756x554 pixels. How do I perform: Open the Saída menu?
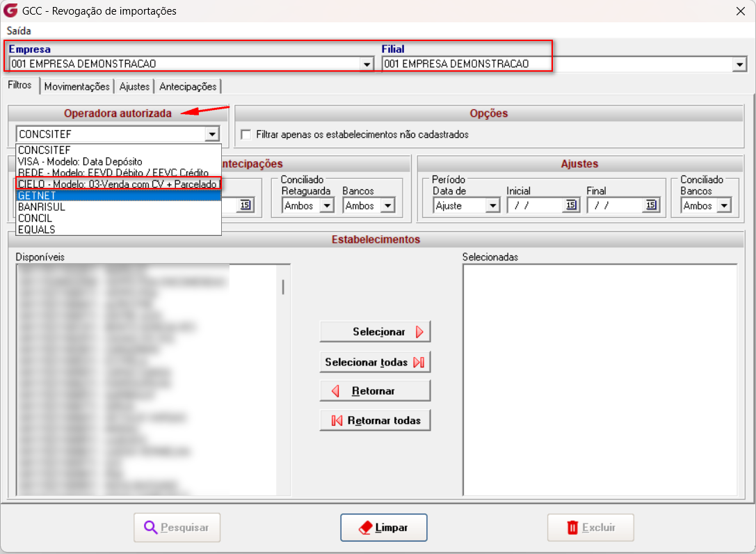[19, 31]
